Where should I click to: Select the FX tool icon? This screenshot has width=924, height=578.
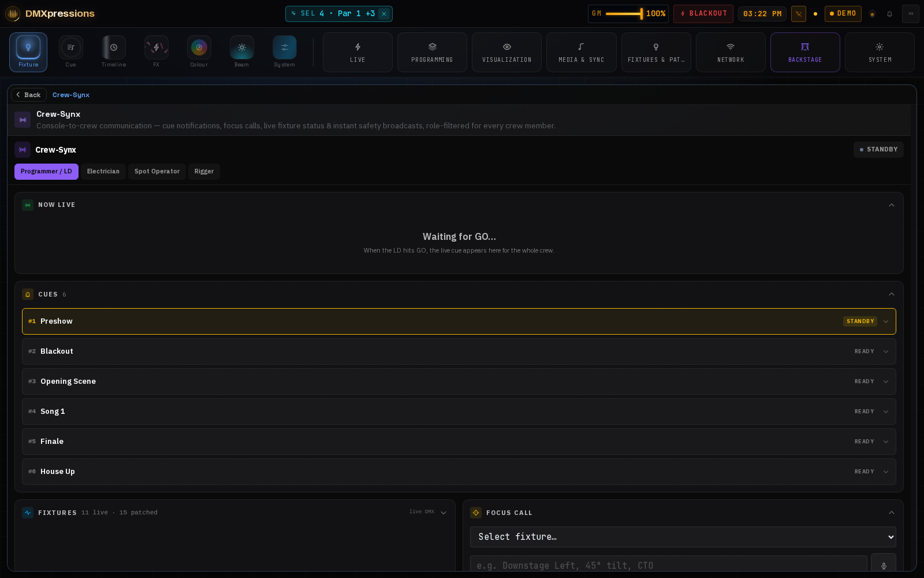click(157, 52)
